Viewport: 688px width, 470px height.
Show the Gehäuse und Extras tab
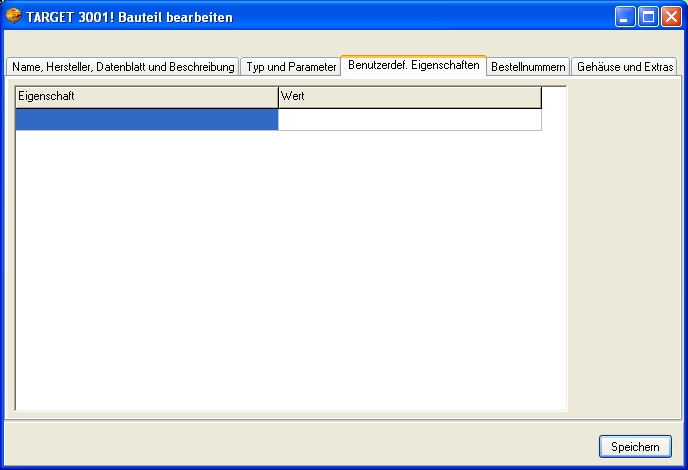(x=624, y=67)
